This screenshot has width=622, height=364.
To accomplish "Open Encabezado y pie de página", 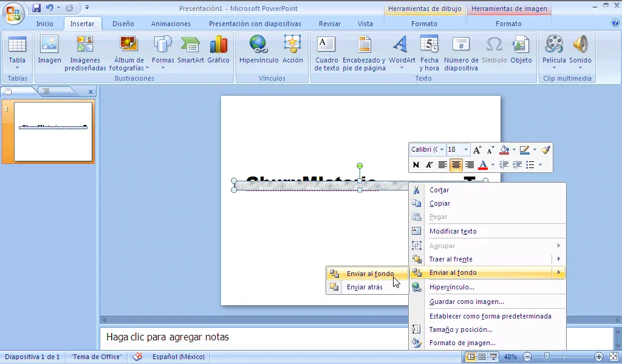I will click(364, 53).
